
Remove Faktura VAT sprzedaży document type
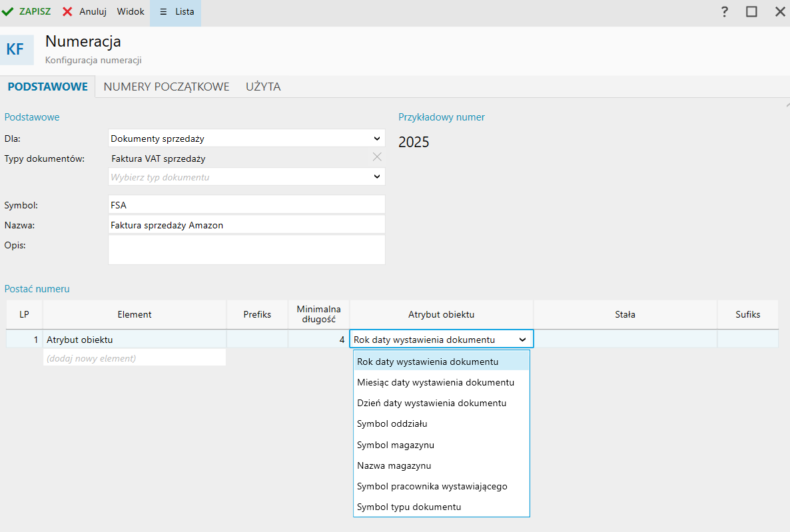pos(377,157)
